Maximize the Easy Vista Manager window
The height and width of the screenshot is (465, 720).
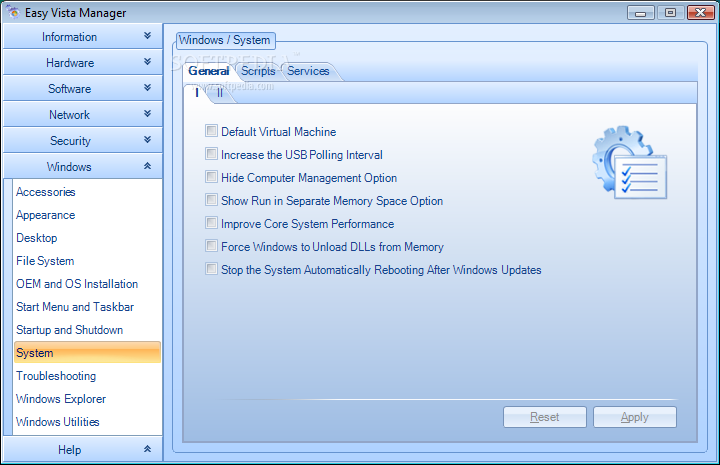pos(670,13)
